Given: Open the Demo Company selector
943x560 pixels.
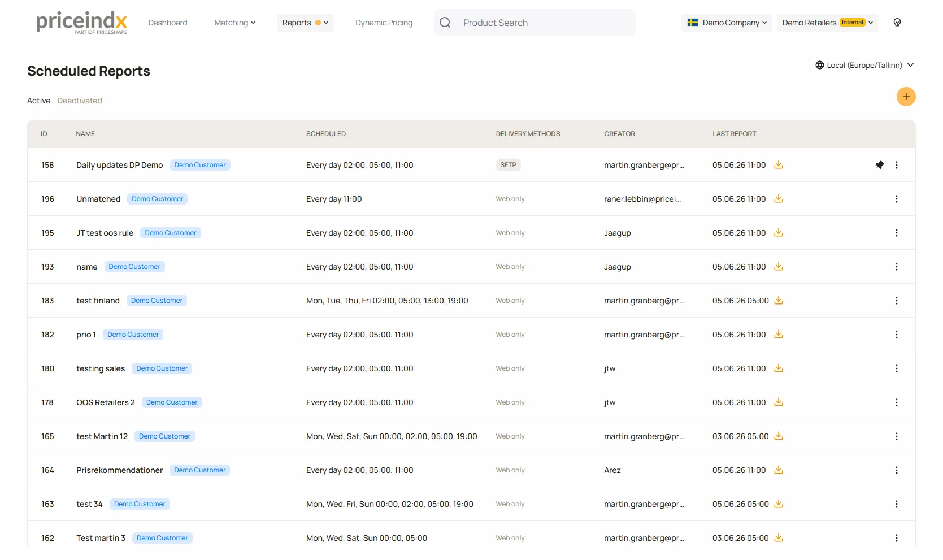Looking at the screenshot, I should point(727,23).
